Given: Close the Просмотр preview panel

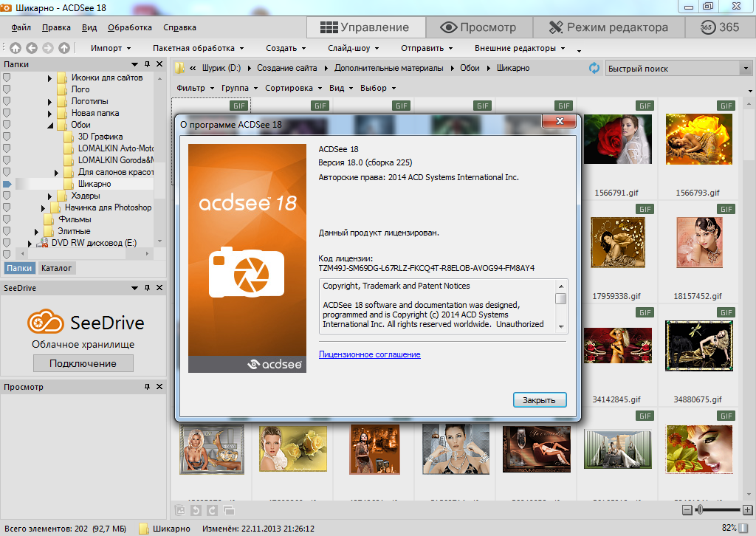Looking at the screenshot, I should [159, 387].
